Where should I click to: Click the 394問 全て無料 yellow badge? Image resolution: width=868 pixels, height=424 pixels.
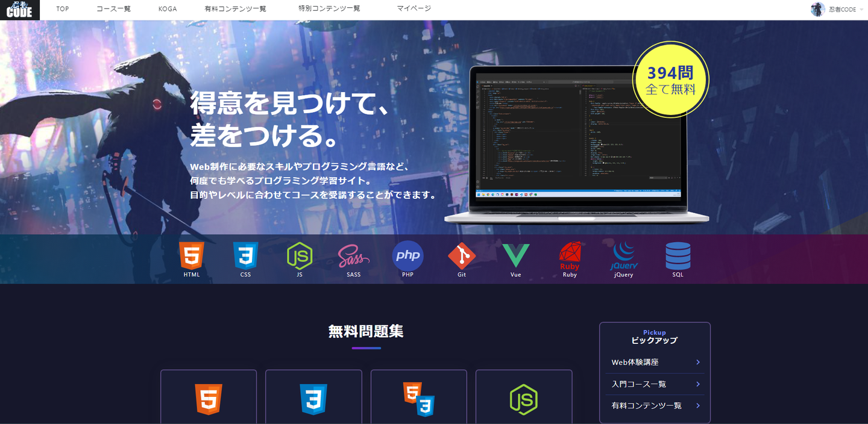click(x=670, y=80)
